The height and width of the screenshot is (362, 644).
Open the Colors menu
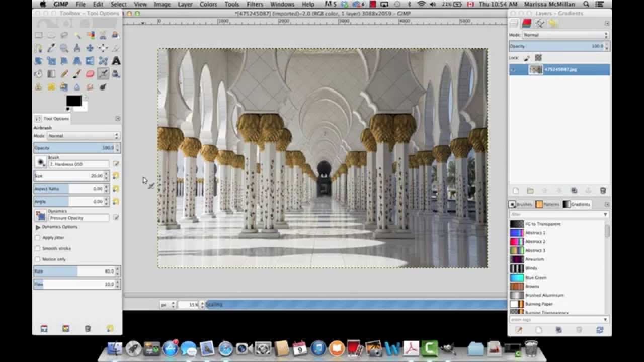209,4
